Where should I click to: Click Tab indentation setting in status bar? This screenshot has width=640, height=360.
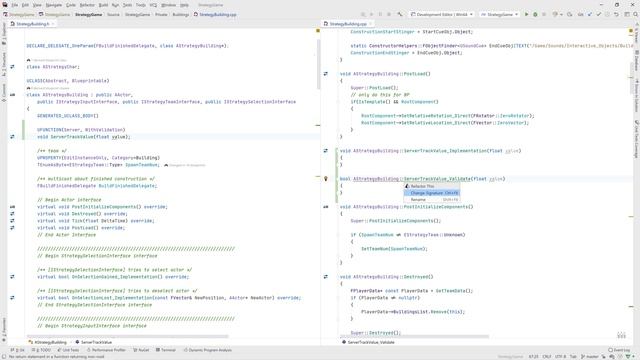(573, 357)
